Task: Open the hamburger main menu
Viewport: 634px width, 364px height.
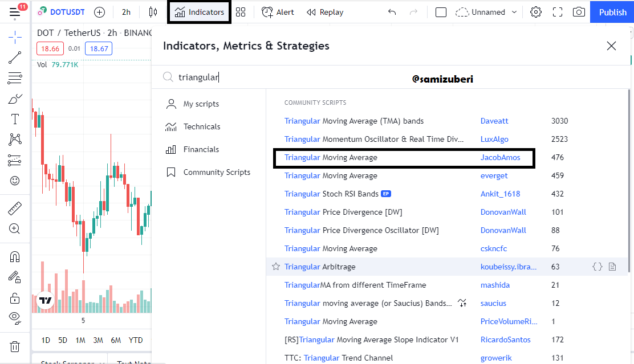Action: pyautogui.click(x=15, y=13)
